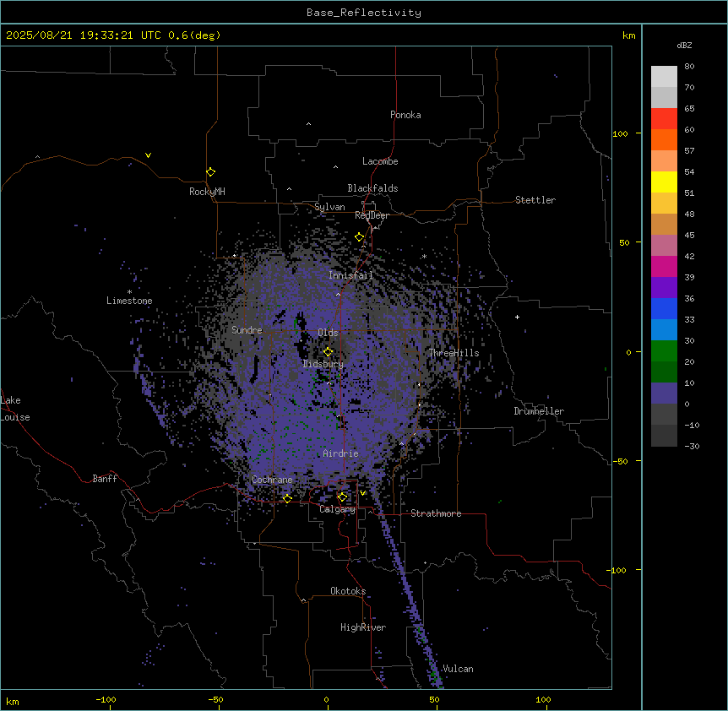Click the HighRiver town label

pyautogui.click(x=363, y=627)
